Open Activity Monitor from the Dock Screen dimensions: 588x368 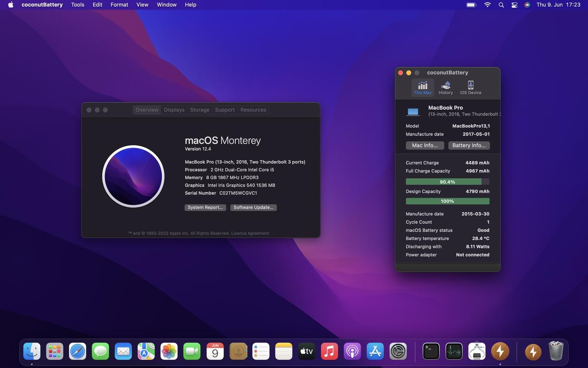click(454, 351)
